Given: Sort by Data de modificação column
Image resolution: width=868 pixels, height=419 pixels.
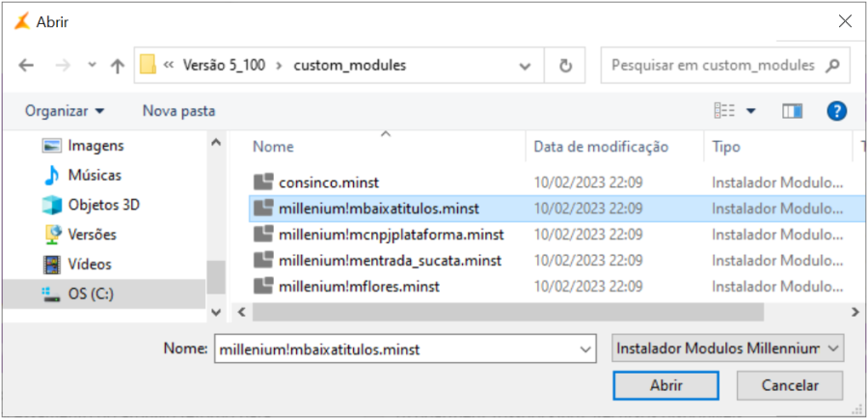Looking at the screenshot, I should [601, 147].
